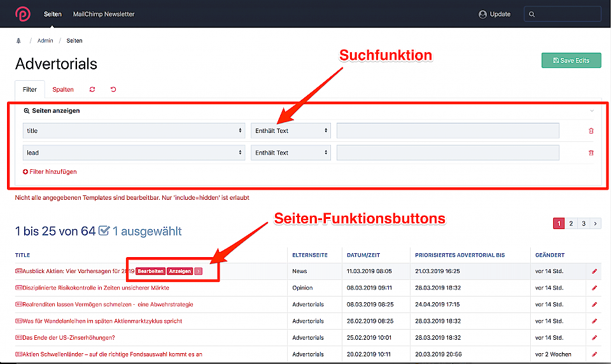Open the 'lead' field dropdown
611x364 pixels.
(x=134, y=153)
